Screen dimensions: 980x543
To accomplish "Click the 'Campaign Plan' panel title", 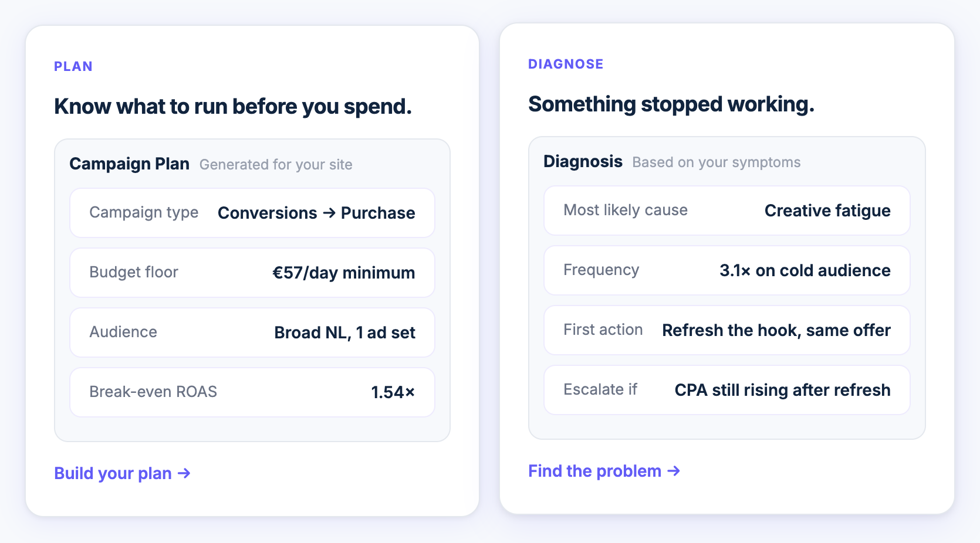I will (129, 164).
